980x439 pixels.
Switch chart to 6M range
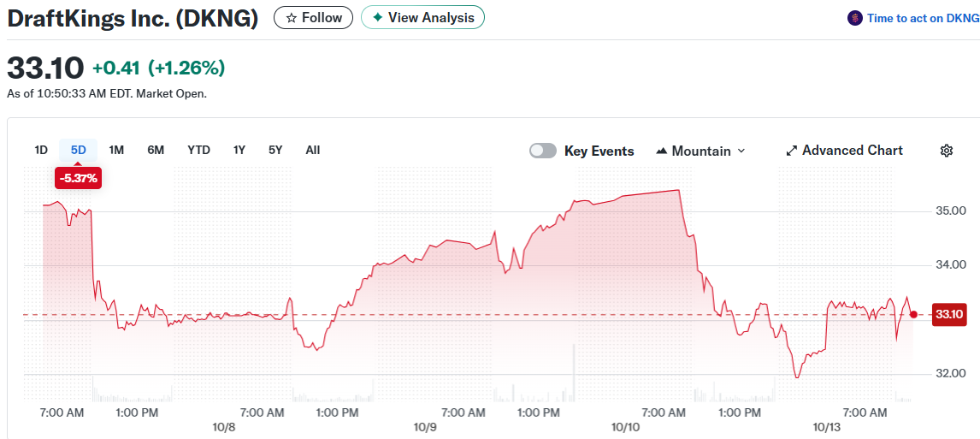pos(156,150)
